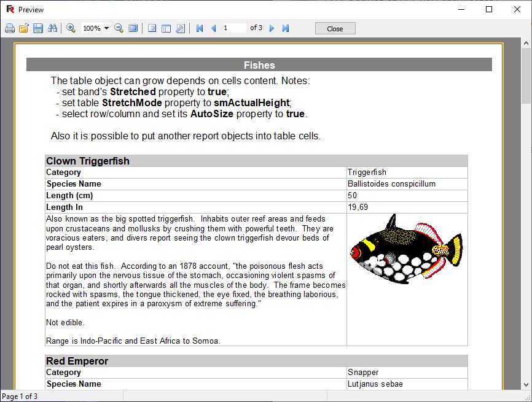532x402 pixels.
Task: Click the Fishes title band
Action: 259,64
